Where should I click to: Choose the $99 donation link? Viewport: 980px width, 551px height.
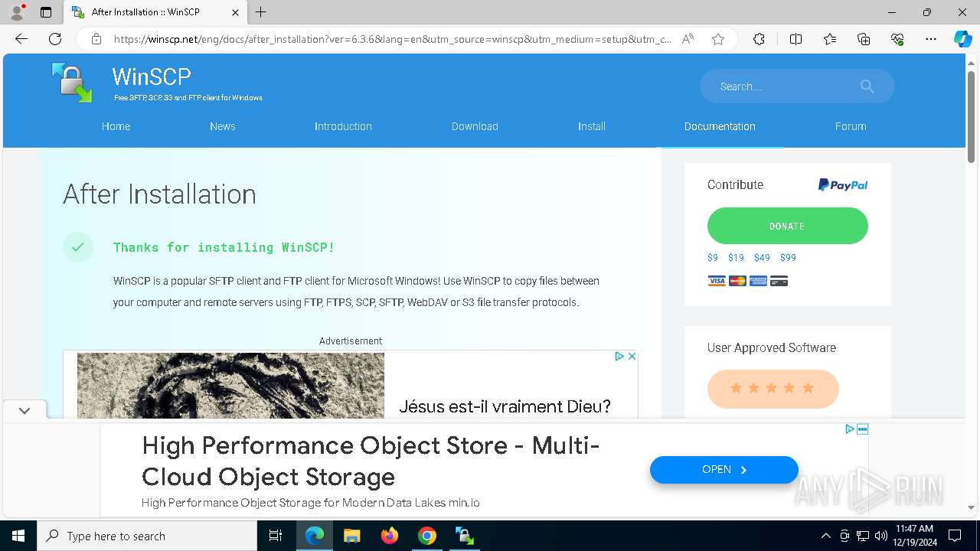coord(788,258)
